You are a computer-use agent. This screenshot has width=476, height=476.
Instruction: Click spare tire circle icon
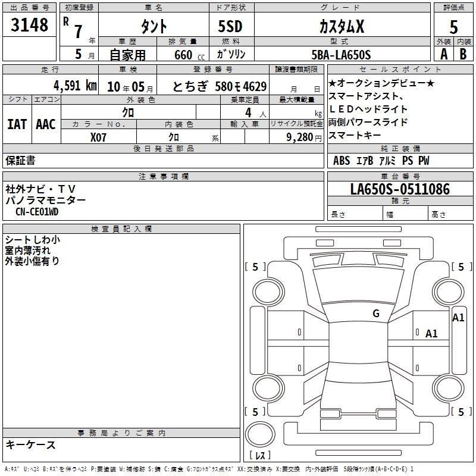(260, 434)
